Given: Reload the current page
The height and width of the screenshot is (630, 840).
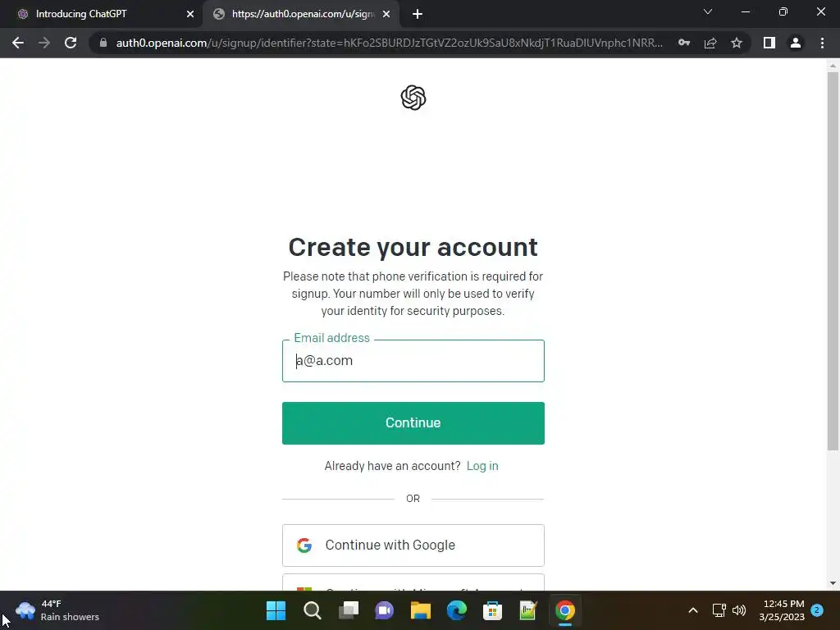Looking at the screenshot, I should 71,43.
